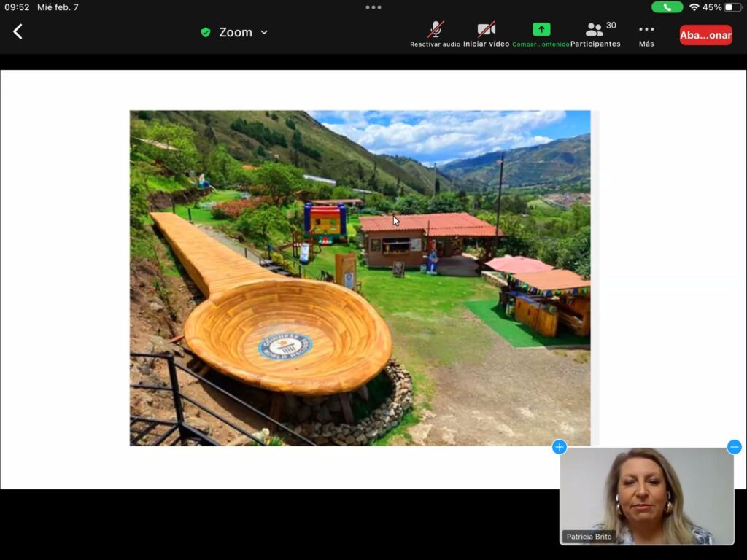Tap the participant count number 30
Image resolution: width=747 pixels, height=560 pixels.
click(611, 26)
